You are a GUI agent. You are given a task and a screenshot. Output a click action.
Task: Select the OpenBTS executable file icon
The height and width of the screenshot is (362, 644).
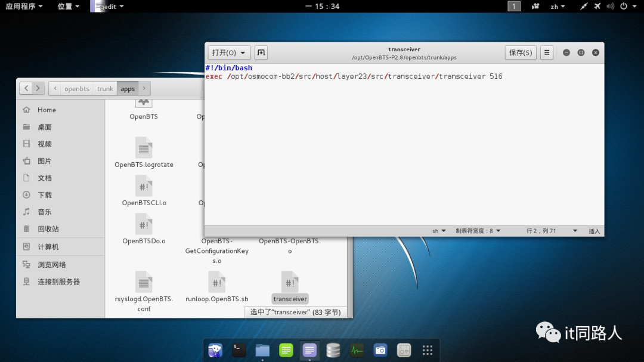pyautogui.click(x=143, y=103)
